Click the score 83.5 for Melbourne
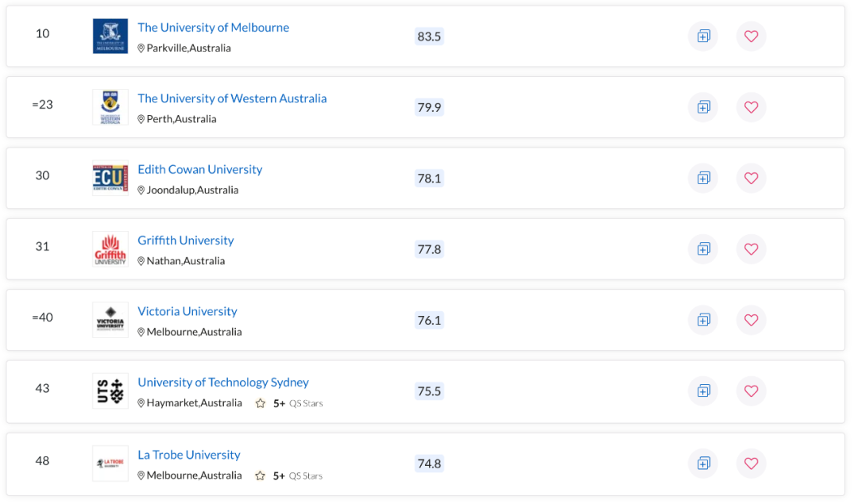The image size is (858, 504). [428, 36]
